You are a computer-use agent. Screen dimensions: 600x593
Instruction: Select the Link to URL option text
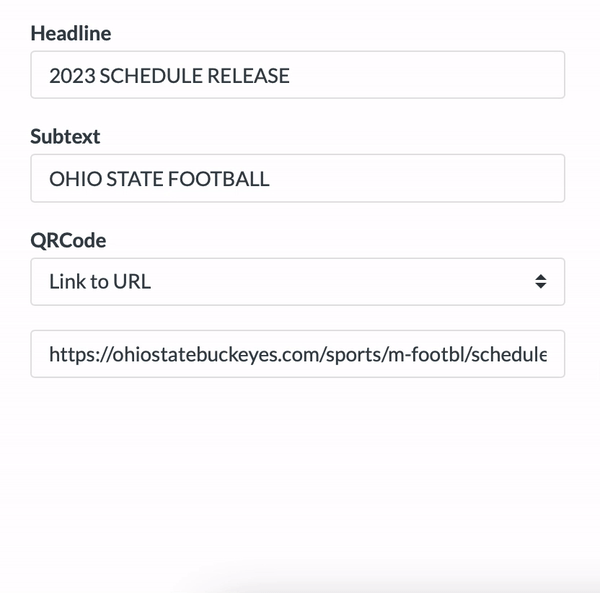[x=100, y=282]
